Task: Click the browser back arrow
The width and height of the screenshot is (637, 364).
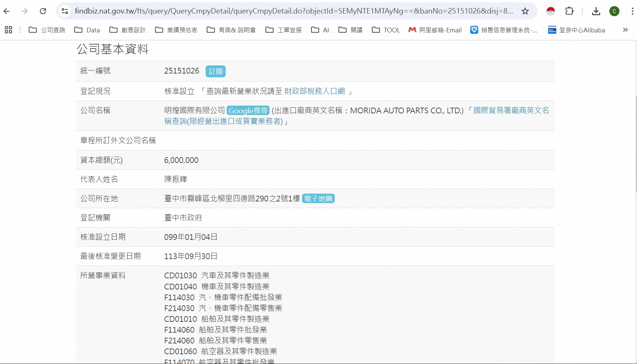Action: (7, 11)
